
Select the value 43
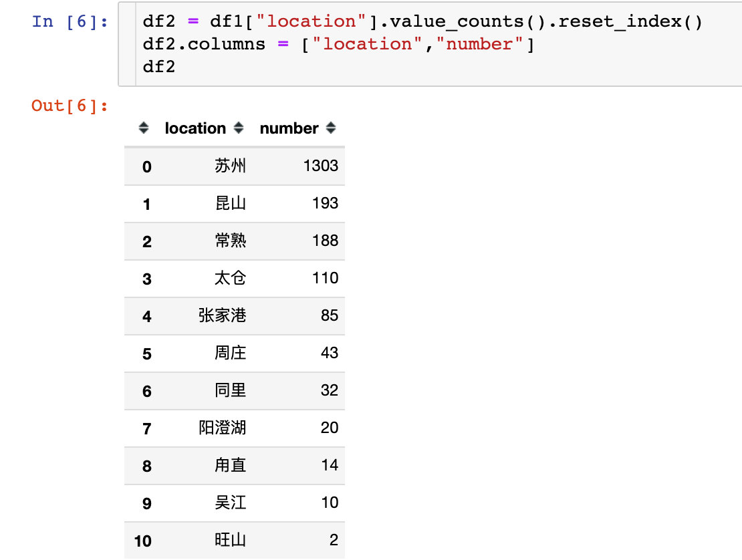[330, 352]
